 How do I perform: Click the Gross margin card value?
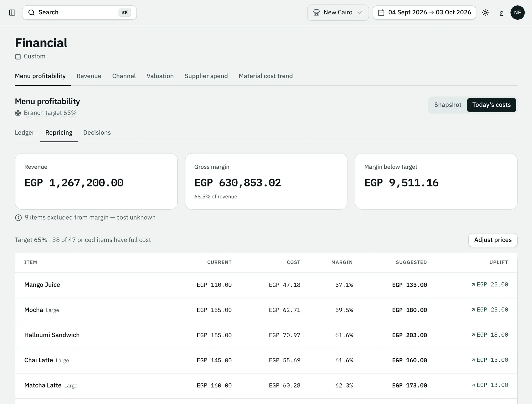click(x=238, y=183)
